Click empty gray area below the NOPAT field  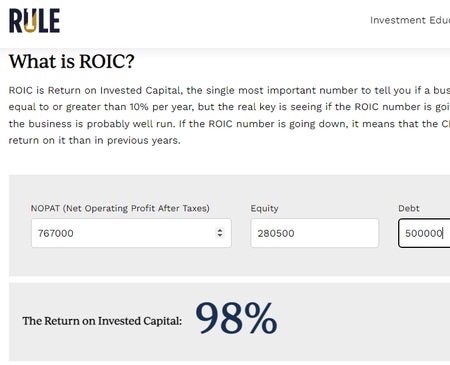131,262
